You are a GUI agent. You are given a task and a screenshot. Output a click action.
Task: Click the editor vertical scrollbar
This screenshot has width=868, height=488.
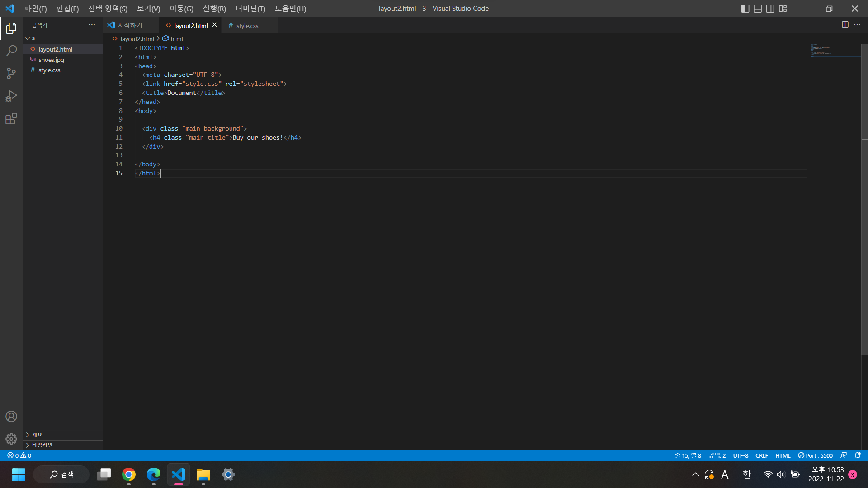click(x=864, y=199)
